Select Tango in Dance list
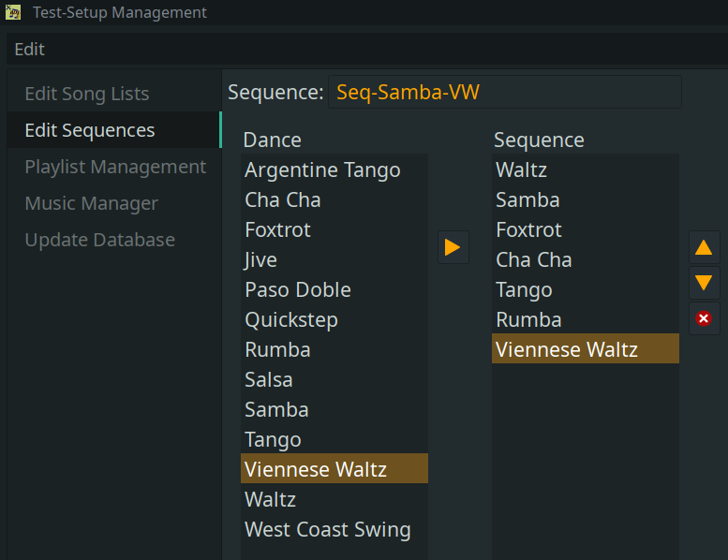The width and height of the screenshot is (728, 560). click(x=334, y=439)
